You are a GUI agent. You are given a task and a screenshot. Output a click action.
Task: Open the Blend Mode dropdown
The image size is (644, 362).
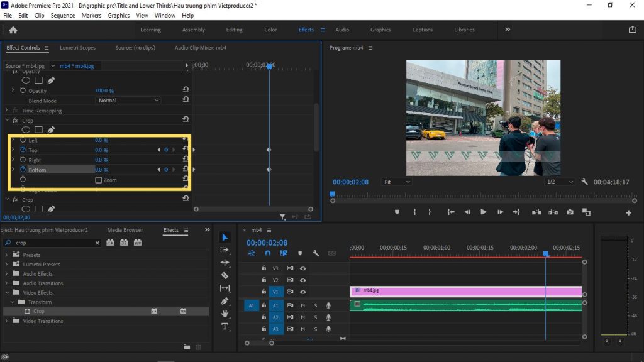pos(128,101)
